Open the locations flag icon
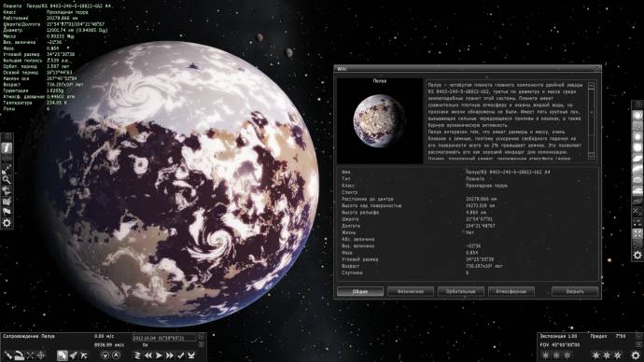The image size is (644, 362). coord(7,212)
